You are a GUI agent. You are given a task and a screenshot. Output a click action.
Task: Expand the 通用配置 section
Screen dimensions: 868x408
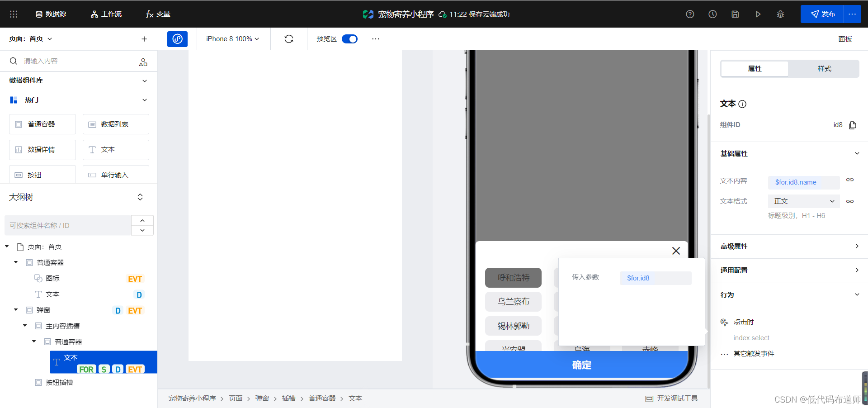point(857,270)
